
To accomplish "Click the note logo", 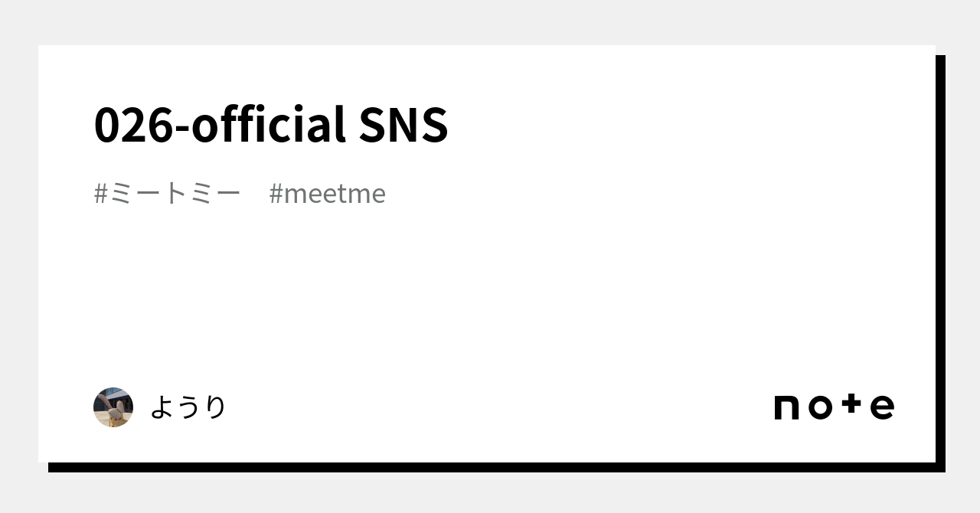I will 834,407.
